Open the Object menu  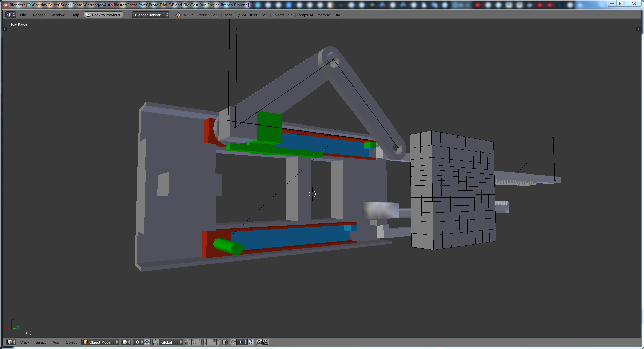(x=71, y=342)
